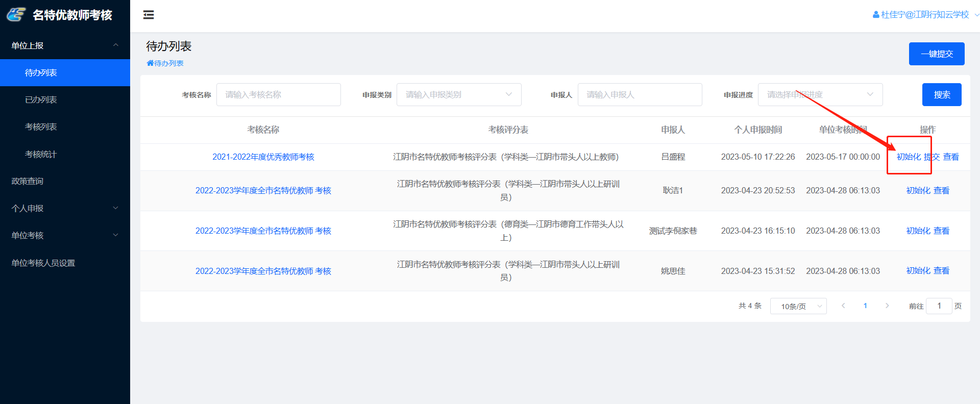Go to previous page arrow in pagination

coord(843,306)
